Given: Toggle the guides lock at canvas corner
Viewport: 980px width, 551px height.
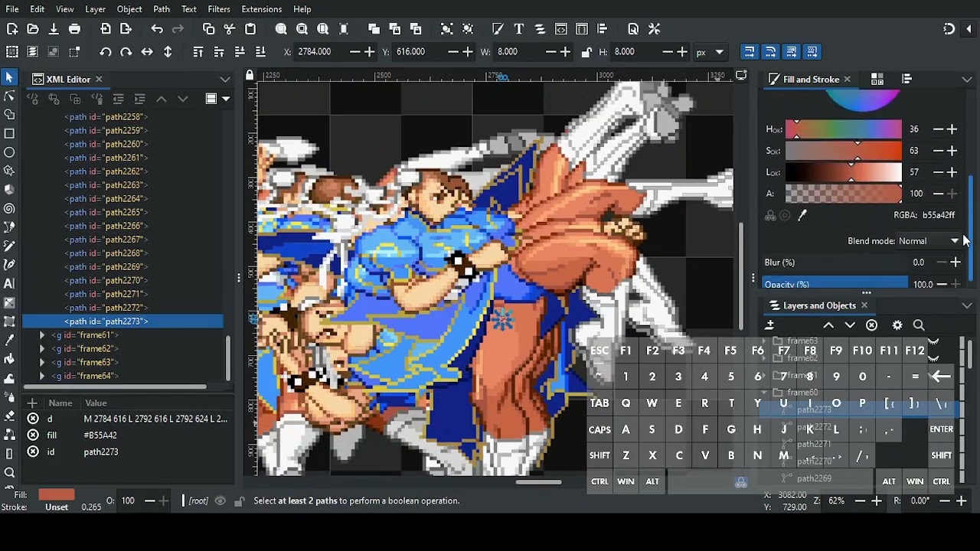Looking at the screenshot, I should click(x=250, y=75).
